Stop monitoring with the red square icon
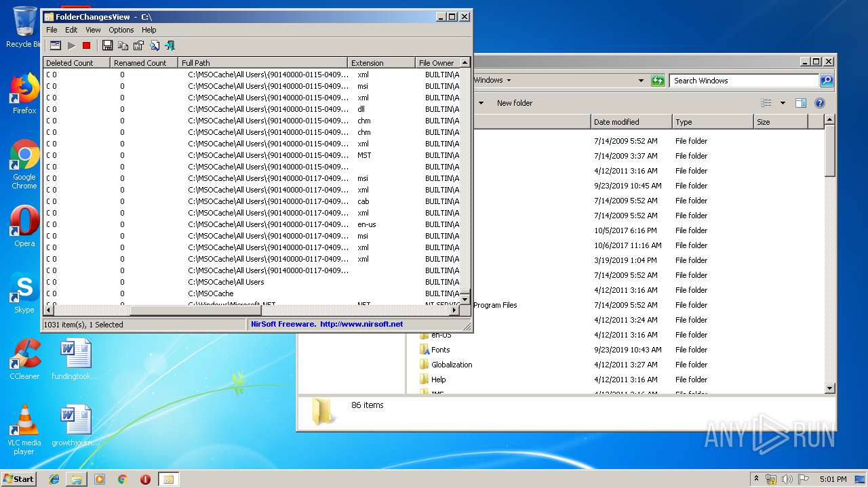This screenshot has width=868, height=488. (86, 45)
